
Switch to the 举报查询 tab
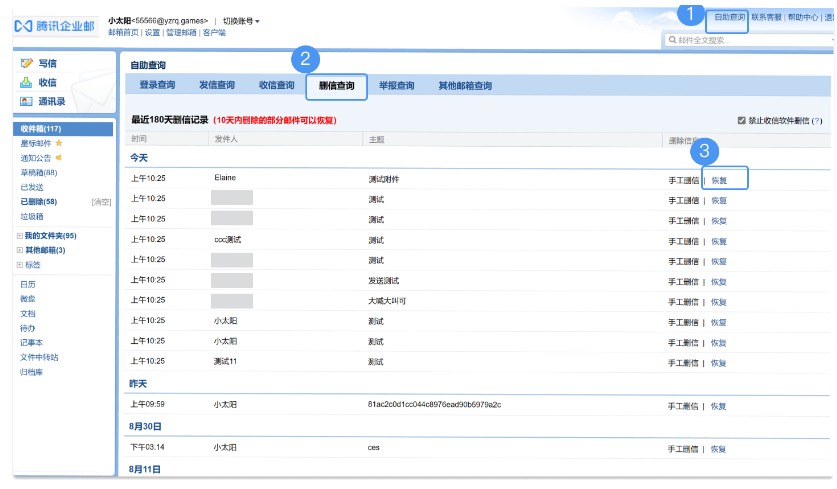coord(397,85)
